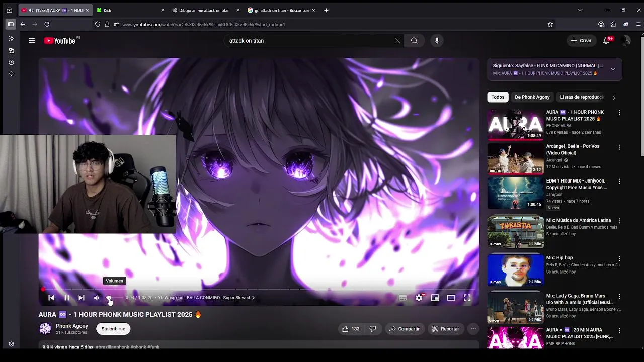Go to the YouTube home logo

click(x=59, y=41)
